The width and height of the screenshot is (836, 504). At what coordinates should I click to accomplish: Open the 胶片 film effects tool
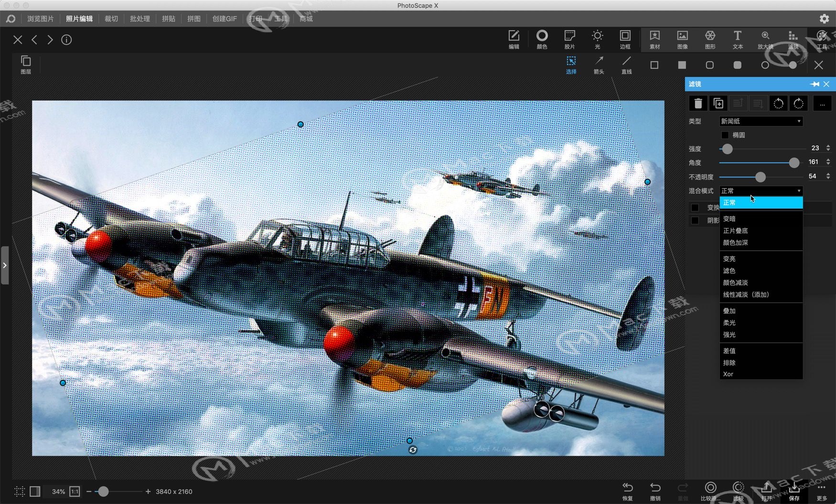coord(569,40)
